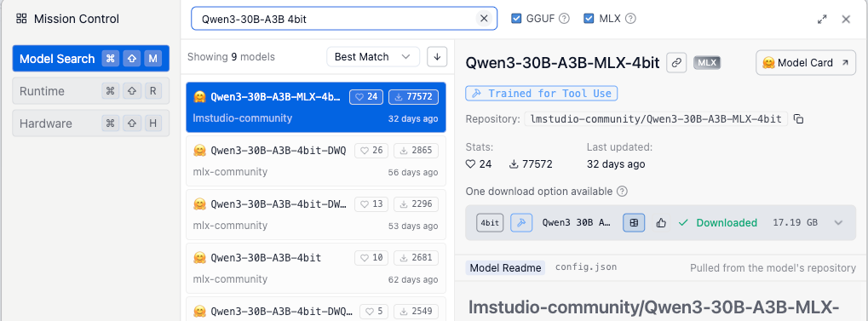Click likes badge 13

pos(371,204)
